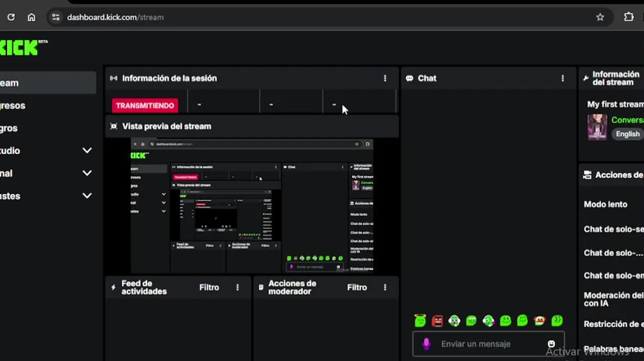Insert the green grinning emote, sixth

(x=506, y=320)
